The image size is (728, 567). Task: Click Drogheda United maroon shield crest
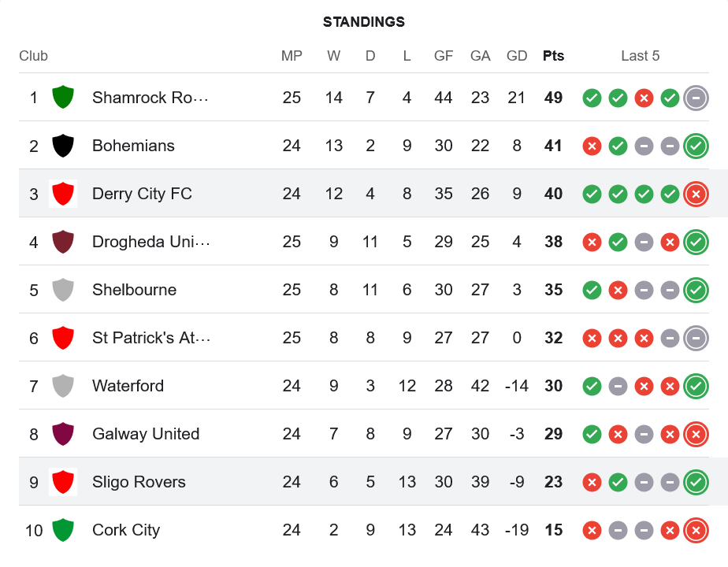click(63, 242)
